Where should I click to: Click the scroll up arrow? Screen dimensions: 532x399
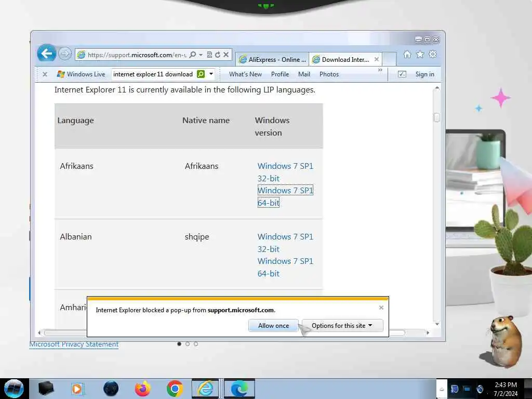tap(437, 88)
